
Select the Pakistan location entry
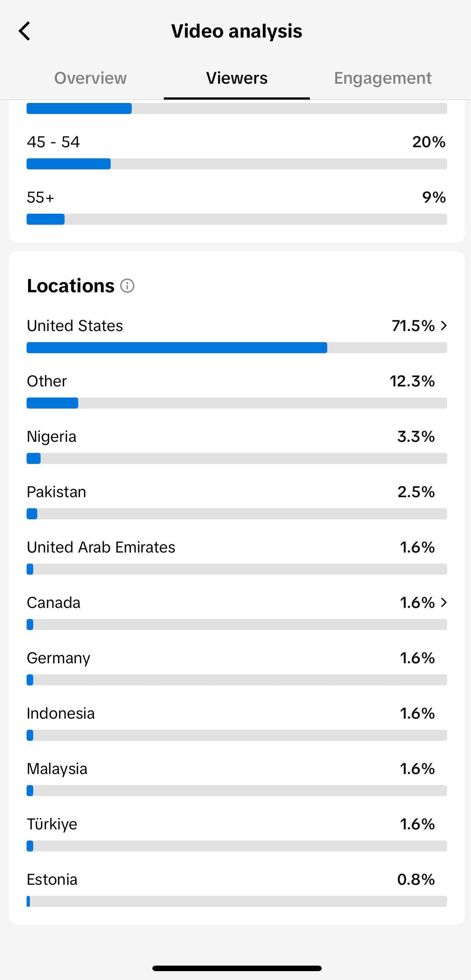coord(237,501)
